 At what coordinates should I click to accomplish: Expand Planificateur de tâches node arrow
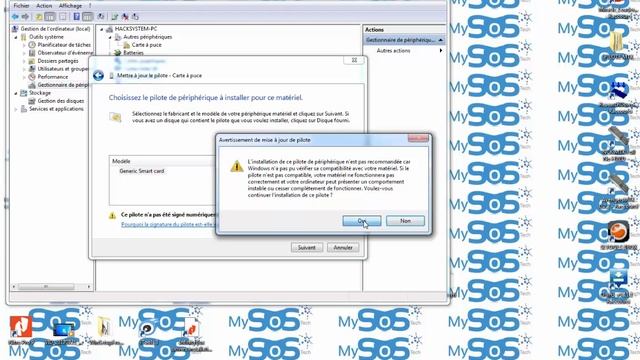tap(24, 45)
